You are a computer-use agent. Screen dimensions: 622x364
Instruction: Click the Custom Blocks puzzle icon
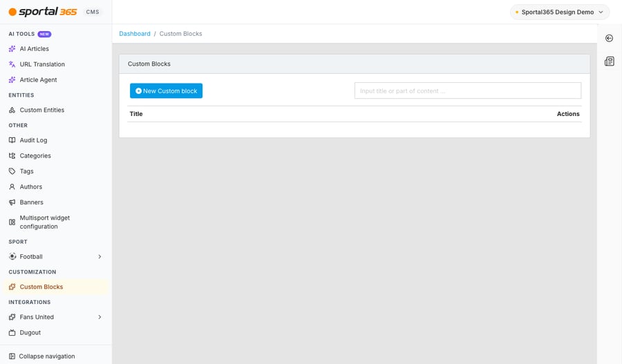(x=12, y=287)
